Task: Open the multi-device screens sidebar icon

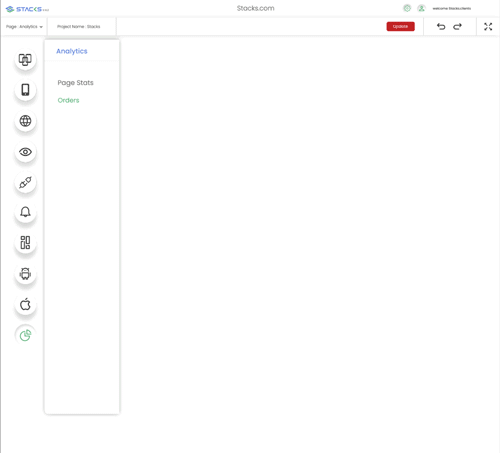Action: point(25,60)
